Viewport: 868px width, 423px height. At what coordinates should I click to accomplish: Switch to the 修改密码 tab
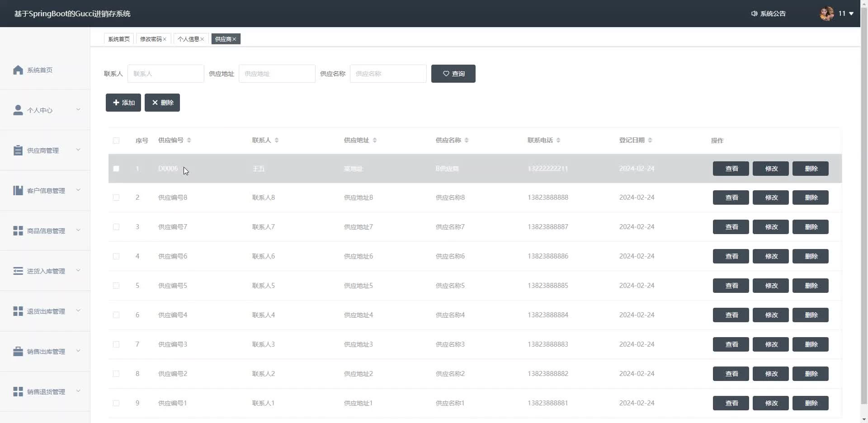(x=151, y=39)
